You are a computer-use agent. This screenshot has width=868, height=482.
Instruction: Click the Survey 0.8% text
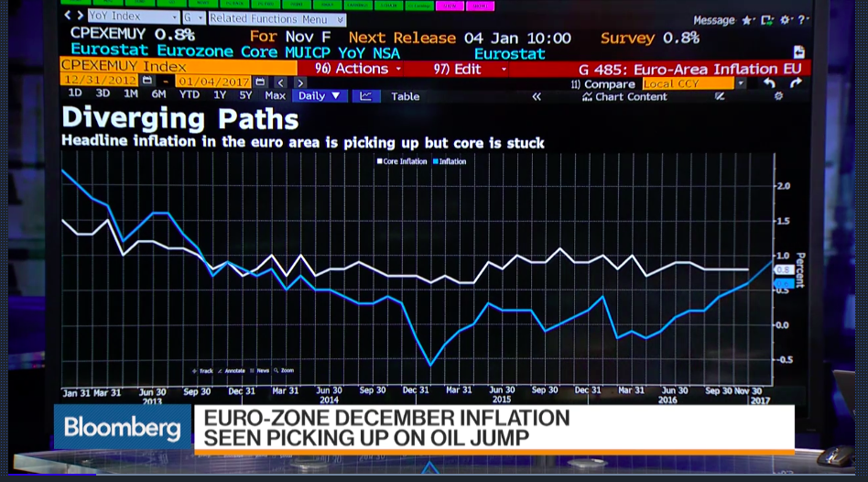coord(650,38)
